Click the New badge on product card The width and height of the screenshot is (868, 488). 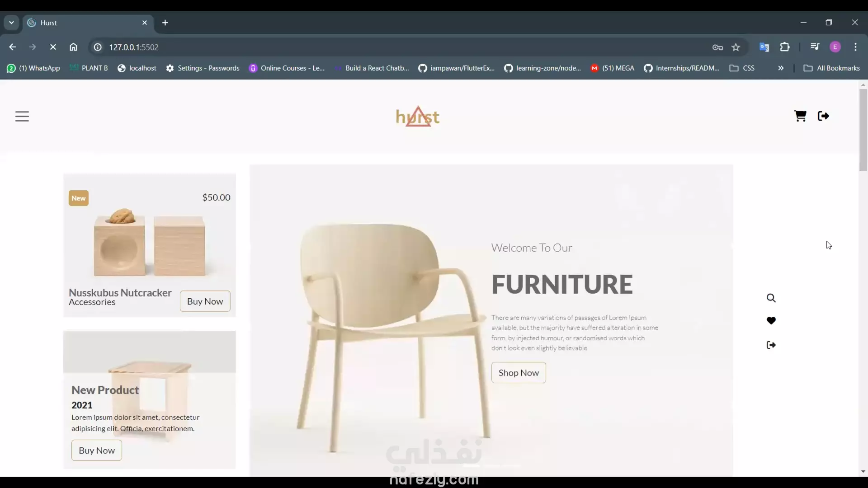click(79, 198)
